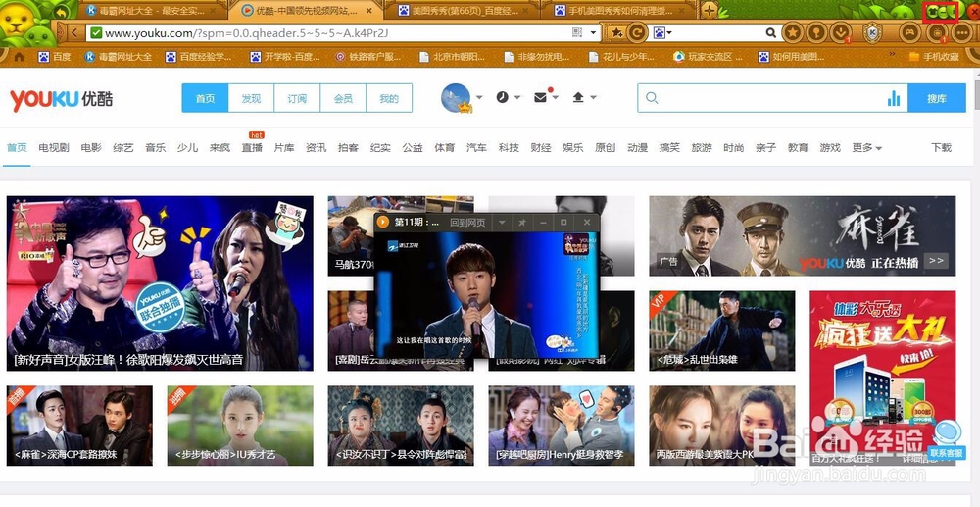
Task: Pin the floating mini player on top
Action: pos(522,222)
